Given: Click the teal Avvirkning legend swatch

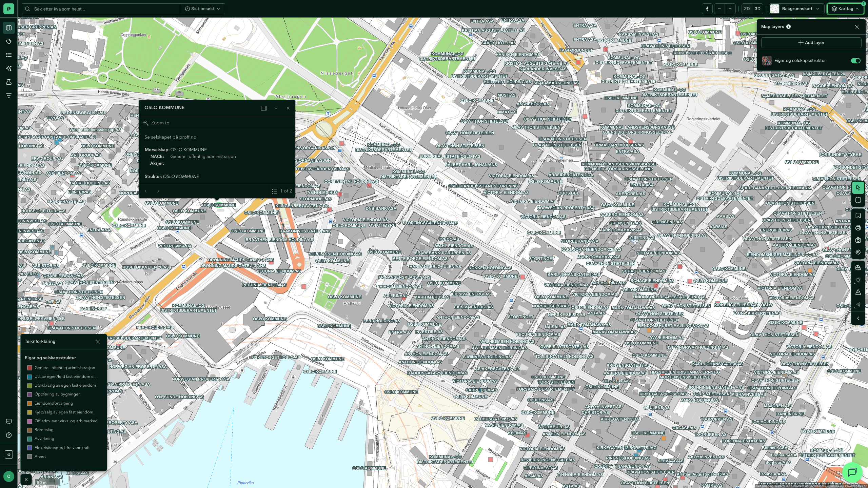Looking at the screenshot, I should [x=29, y=439].
